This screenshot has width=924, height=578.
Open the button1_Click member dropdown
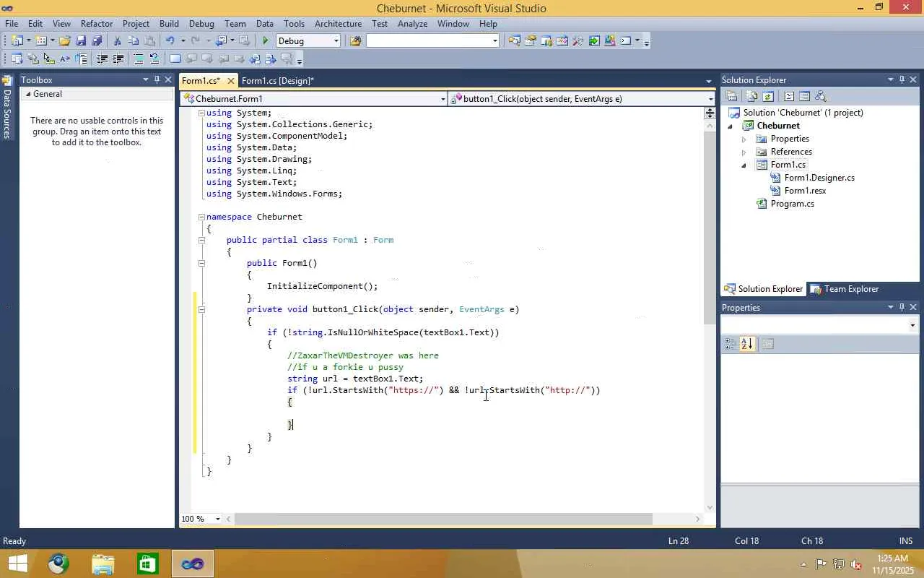(710, 99)
